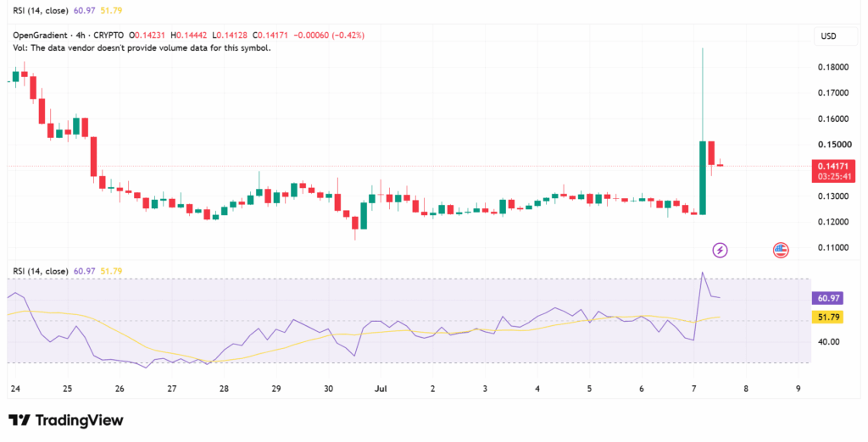Click the close value C0.14171 in header
Image resolution: width=868 pixels, height=442 pixels.
(x=272, y=36)
